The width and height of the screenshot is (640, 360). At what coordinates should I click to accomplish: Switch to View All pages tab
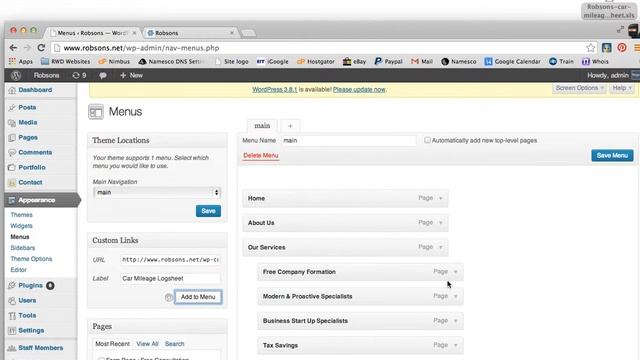[x=147, y=344]
